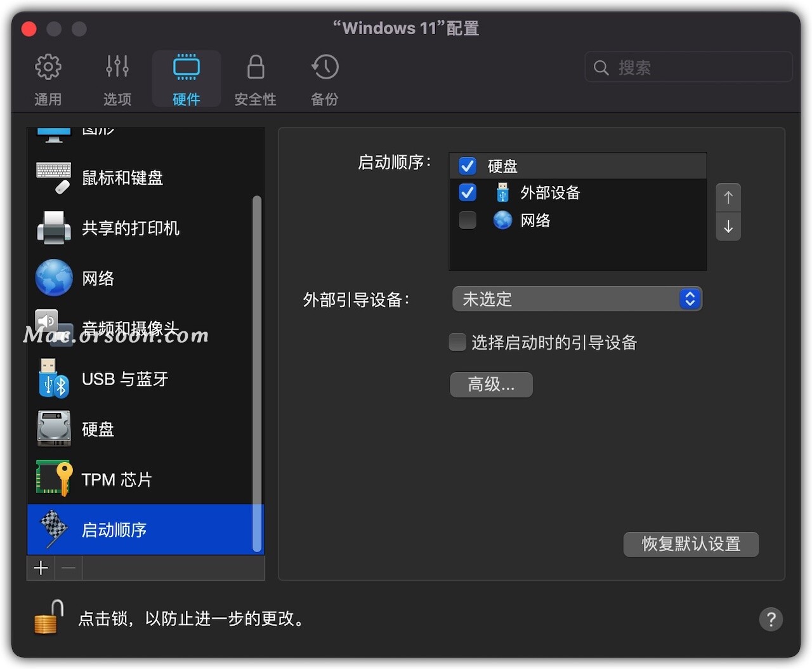The height and width of the screenshot is (669, 812).
Task: Select the 共享的打印机 printer icon
Action: (54, 228)
